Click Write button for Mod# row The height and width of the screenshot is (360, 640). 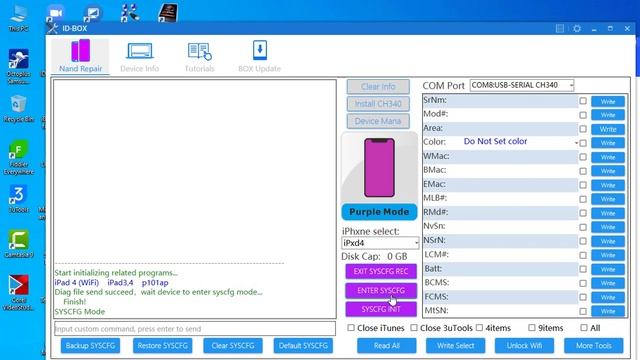point(608,115)
